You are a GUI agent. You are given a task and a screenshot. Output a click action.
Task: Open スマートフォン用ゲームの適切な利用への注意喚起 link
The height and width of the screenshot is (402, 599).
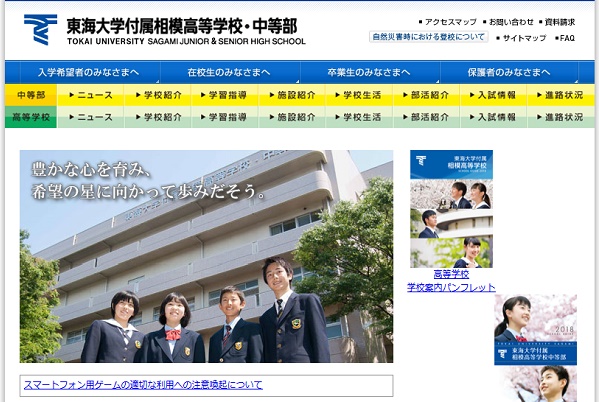(x=143, y=385)
